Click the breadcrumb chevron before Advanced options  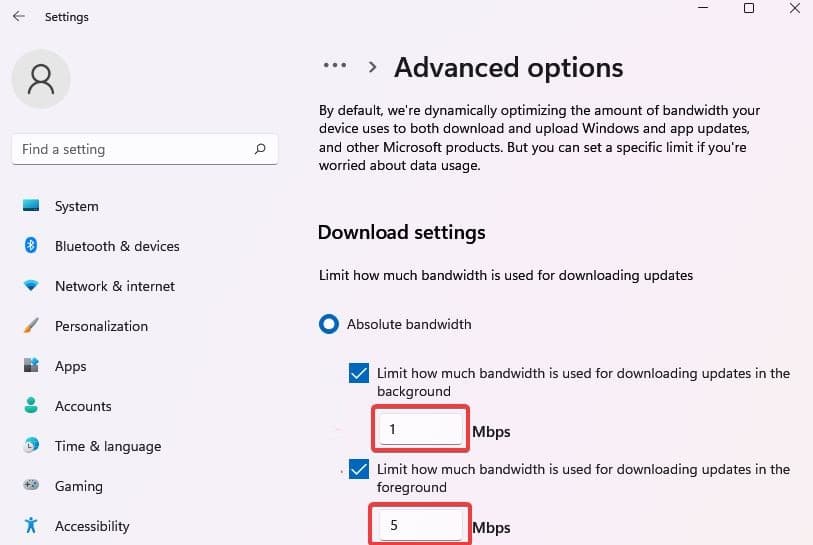coord(372,67)
